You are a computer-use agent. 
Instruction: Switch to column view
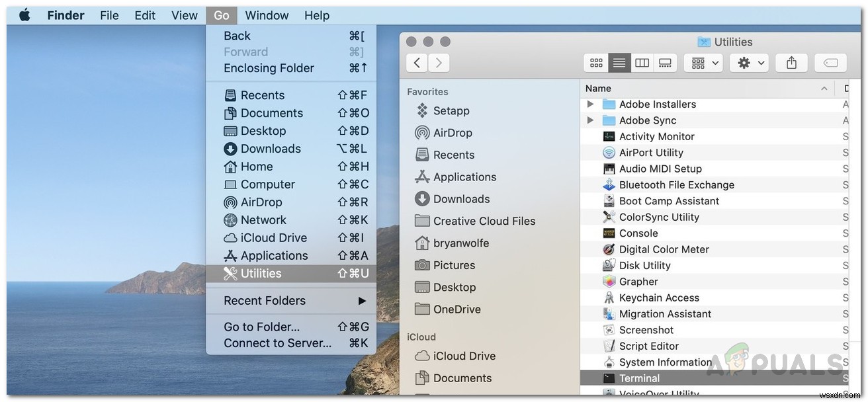coord(642,62)
